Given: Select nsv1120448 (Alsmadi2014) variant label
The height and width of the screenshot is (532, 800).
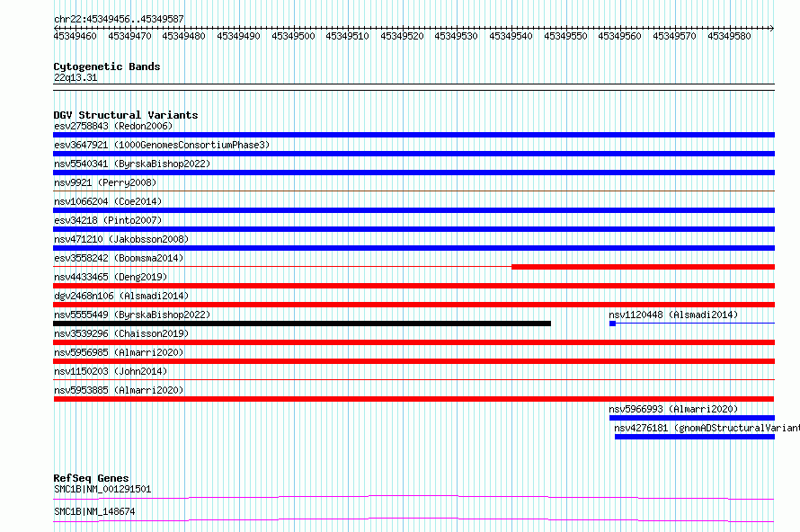Looking at the screenshot, I should click(x=673, y=315).
